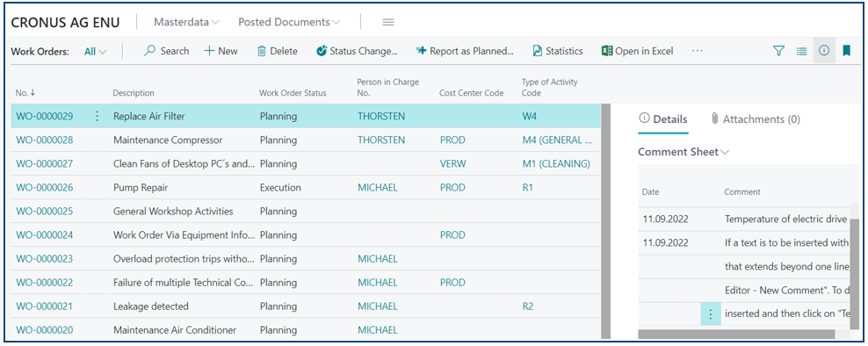Click THORSTEN in the WO-0000029 row
This screenshot has height=346, width=868.
pyautogui.click(x=381, y=116)
